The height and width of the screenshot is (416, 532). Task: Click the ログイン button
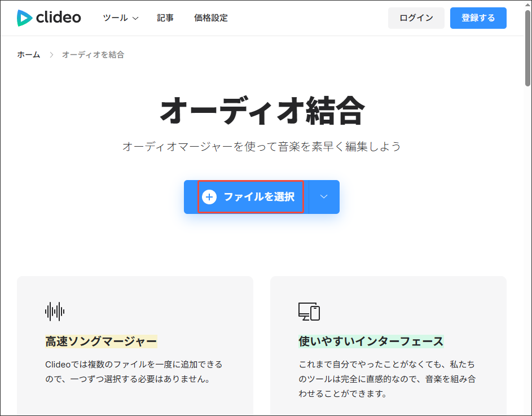point(416,17)
